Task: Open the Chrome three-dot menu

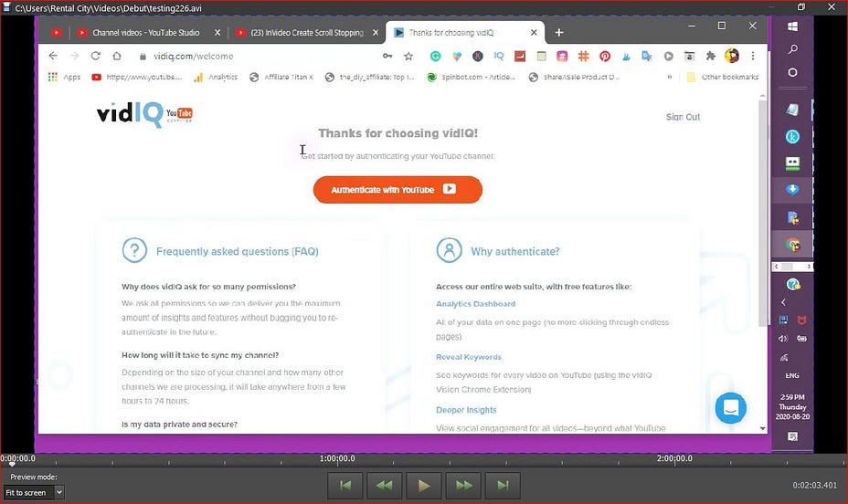Action: [x=752, y=56]
